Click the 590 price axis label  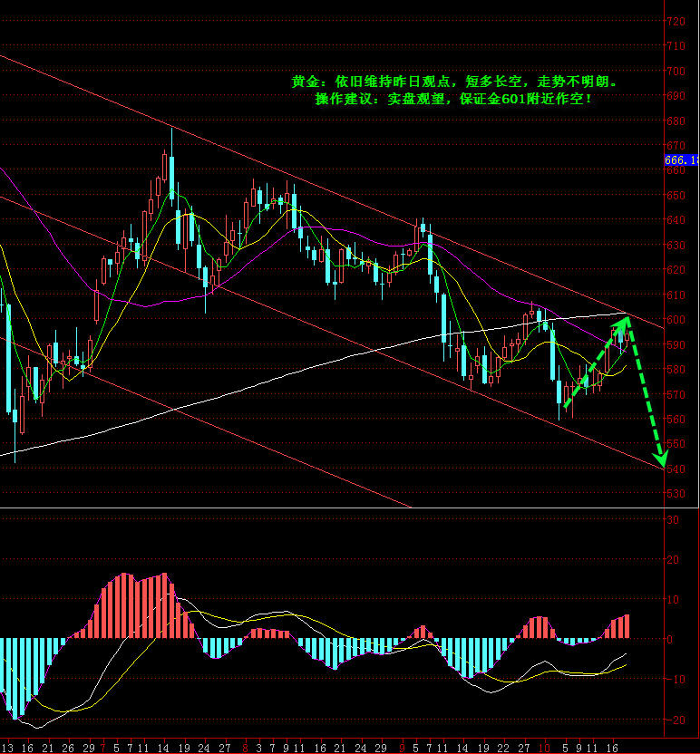[x=676, y=344]
